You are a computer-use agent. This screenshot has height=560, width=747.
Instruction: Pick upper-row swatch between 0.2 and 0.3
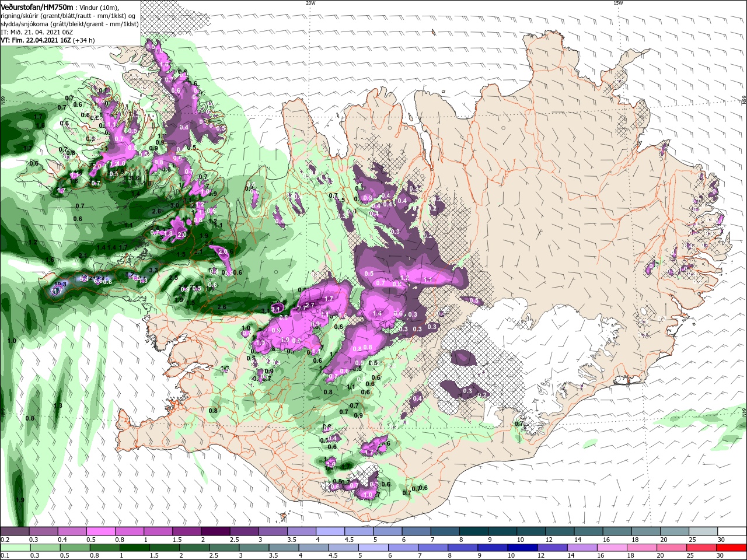[15, 531]
